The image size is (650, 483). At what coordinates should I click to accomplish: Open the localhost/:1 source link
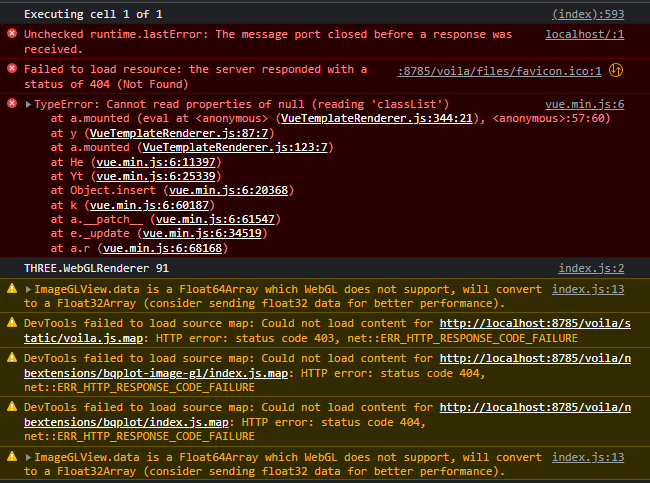tap(585, 34)
